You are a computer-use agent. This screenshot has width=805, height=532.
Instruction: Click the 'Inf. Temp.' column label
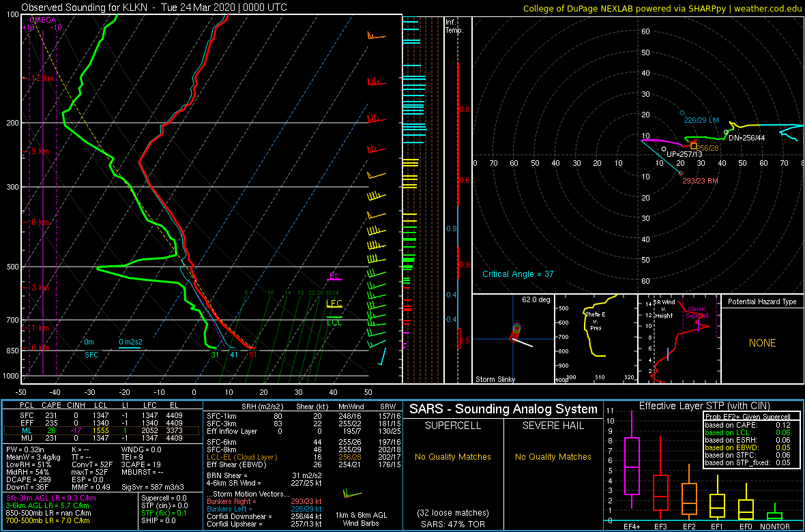455,26
